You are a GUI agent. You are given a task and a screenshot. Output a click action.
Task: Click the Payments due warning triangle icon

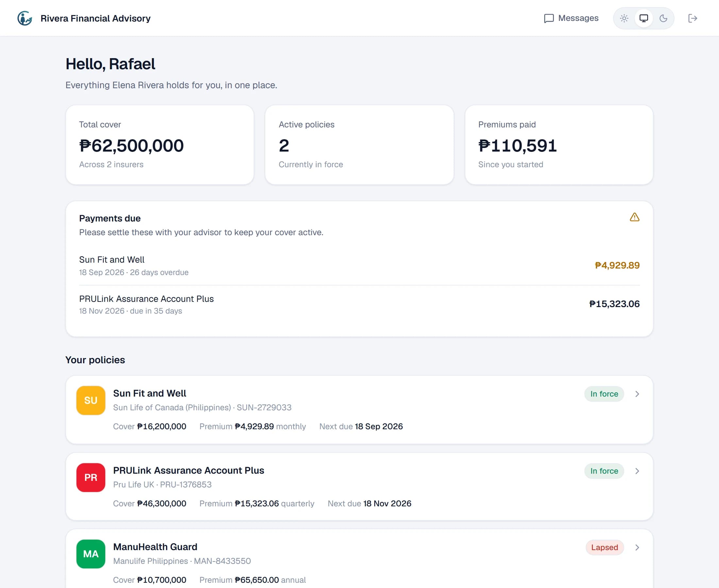pos(634,217)
